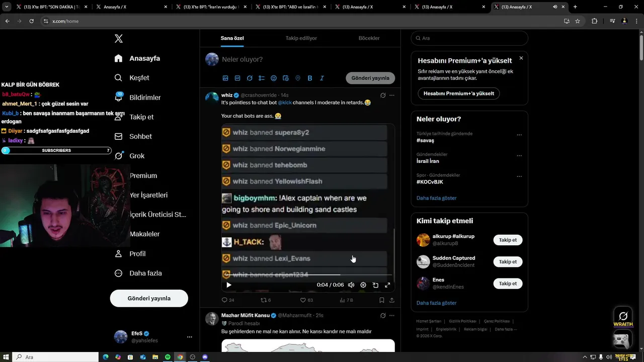Play the video in whiz's post
Viewport: 644px width, 362px height.
pos(229,285)
